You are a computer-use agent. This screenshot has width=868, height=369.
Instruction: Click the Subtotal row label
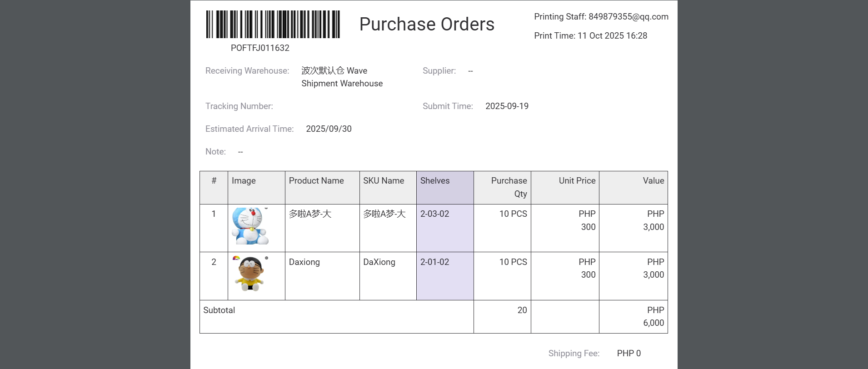(219, 310)
